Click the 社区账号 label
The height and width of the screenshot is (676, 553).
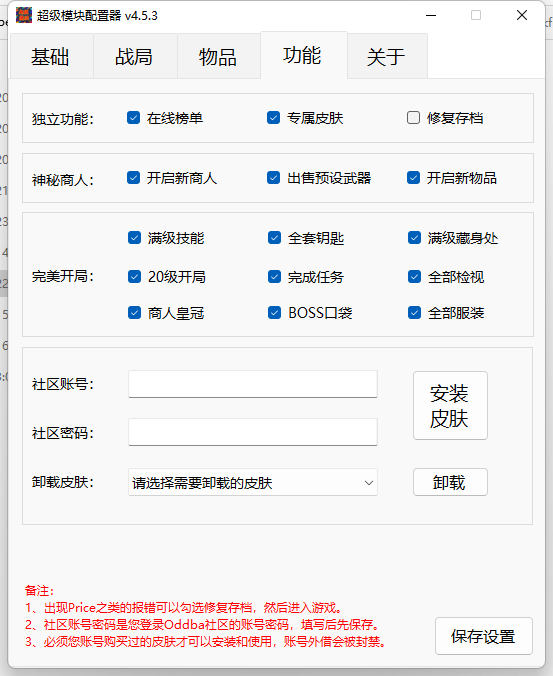tap(63, 384)
